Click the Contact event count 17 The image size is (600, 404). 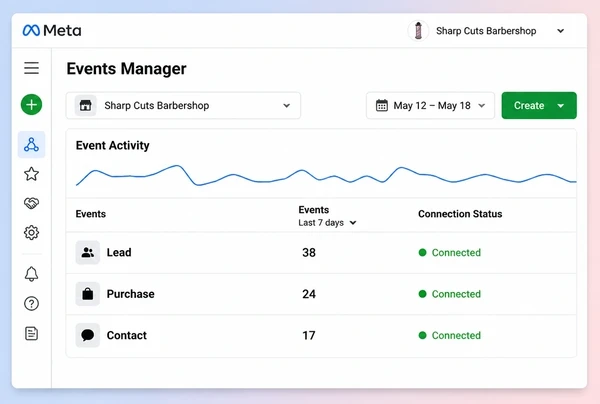click(309, 336)
